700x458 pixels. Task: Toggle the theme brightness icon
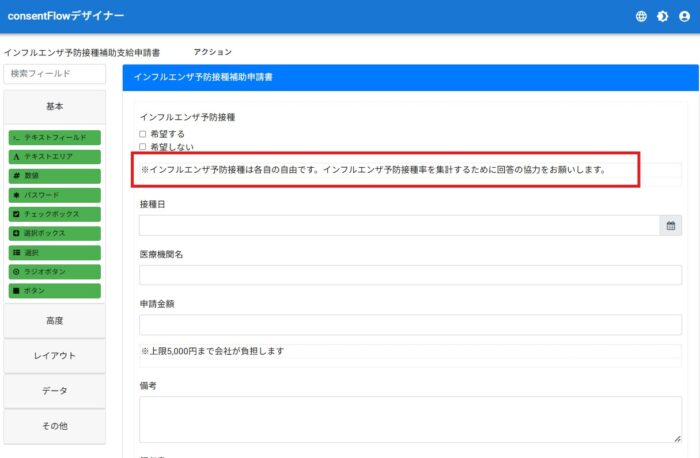pyautogui.click(x=662, y=17)
